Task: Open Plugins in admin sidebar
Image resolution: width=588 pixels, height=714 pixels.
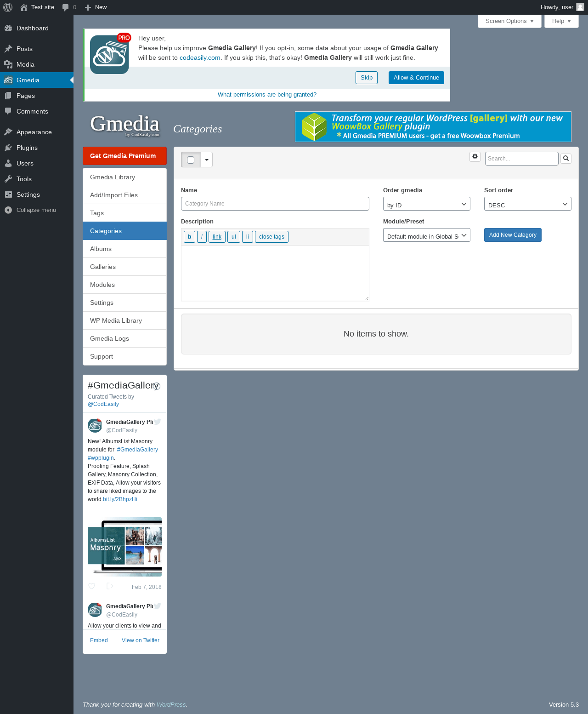Action: click(37, 148)
